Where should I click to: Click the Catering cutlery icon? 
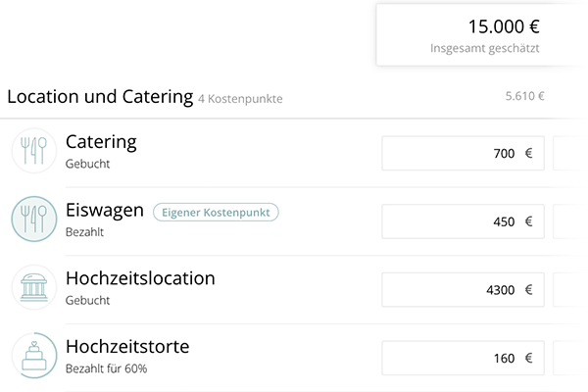(x=34, y=151)
